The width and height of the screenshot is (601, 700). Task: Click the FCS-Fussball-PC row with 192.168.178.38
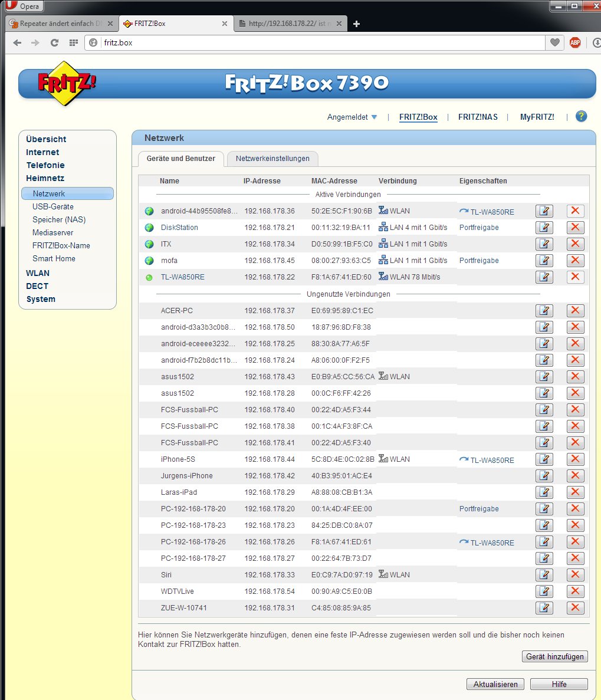(363, 426)
